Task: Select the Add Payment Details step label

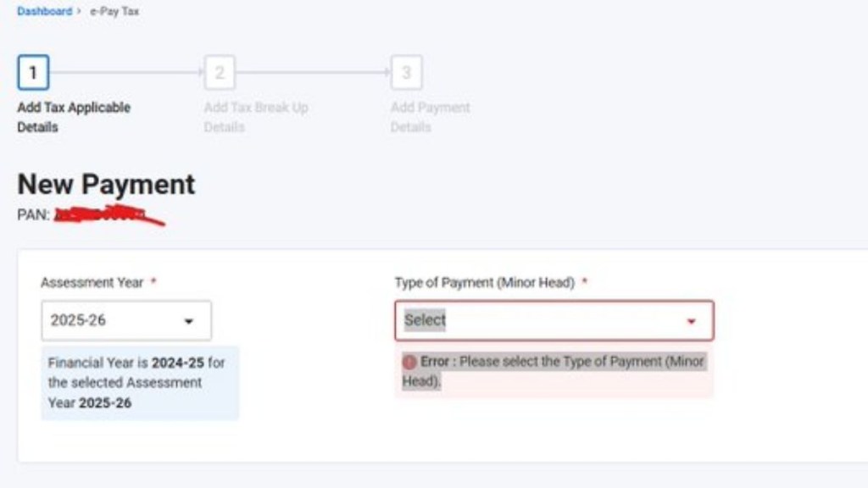Action: click(430, 117)
